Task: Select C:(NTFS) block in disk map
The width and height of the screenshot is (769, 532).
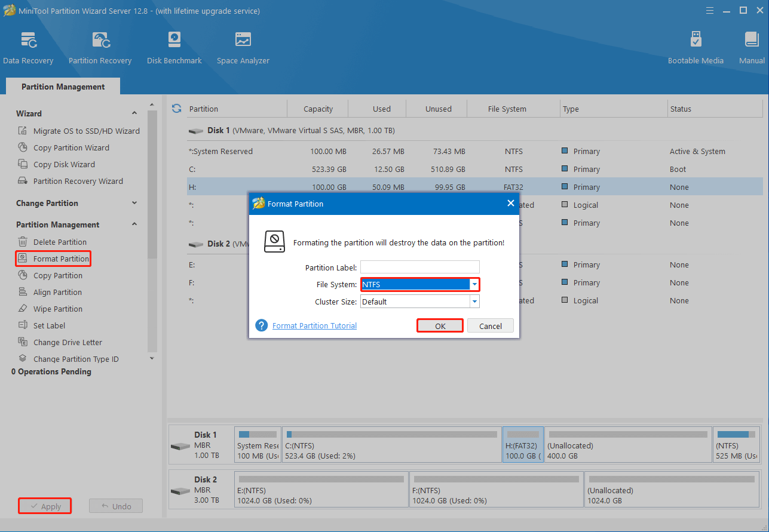Action: point(391,445)
